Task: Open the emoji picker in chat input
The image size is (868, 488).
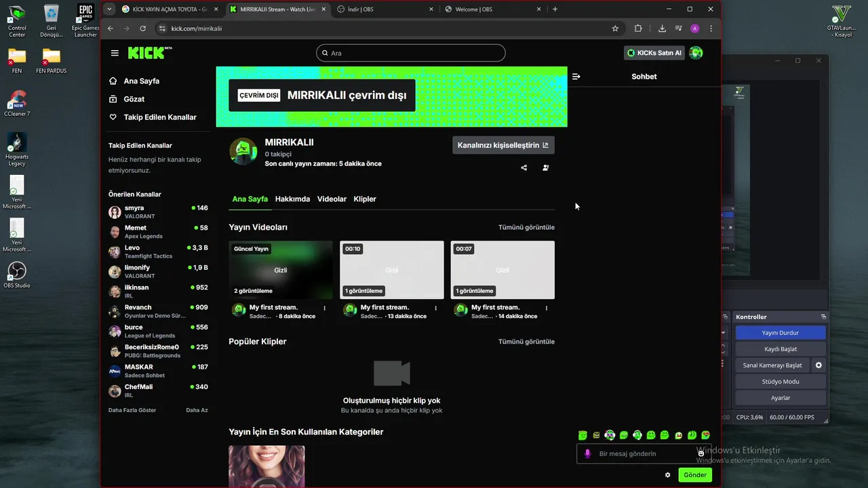Action: pyautogui.click(x=701, y=453)
